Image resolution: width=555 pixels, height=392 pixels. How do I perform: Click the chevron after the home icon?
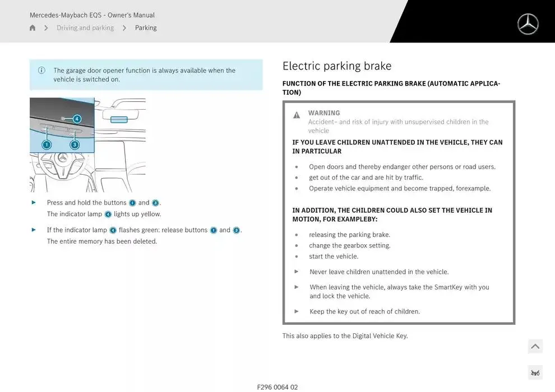click(x=46, y=28)
